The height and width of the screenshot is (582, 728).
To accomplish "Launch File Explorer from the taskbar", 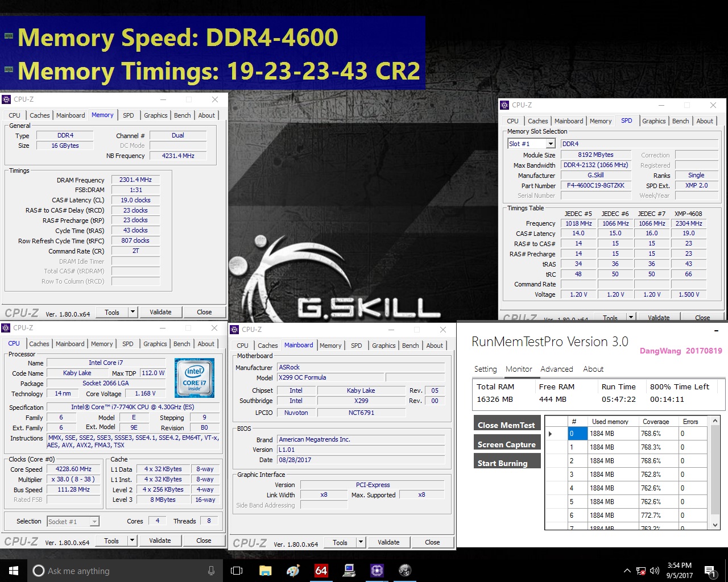I will 265,571.
